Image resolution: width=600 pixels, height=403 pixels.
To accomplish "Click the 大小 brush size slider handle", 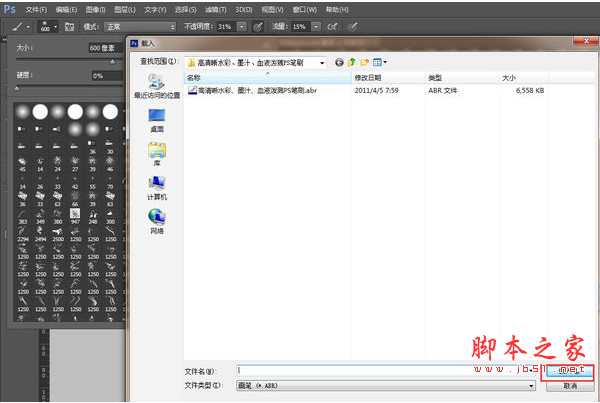I will click(112, 61).
